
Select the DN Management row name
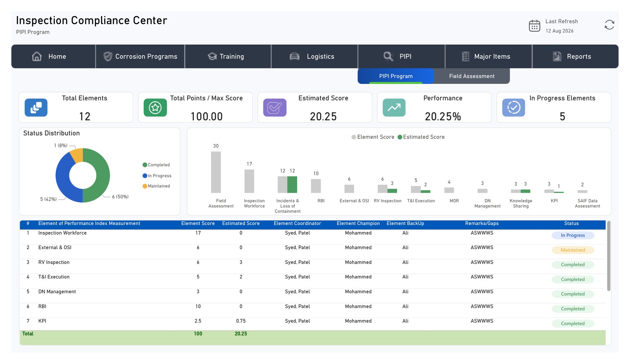[x=57, y=292]
